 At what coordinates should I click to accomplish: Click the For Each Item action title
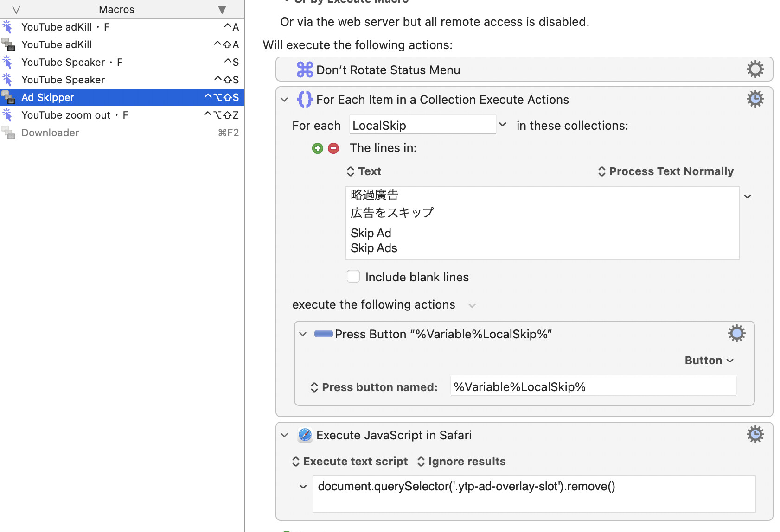(442, 100)
